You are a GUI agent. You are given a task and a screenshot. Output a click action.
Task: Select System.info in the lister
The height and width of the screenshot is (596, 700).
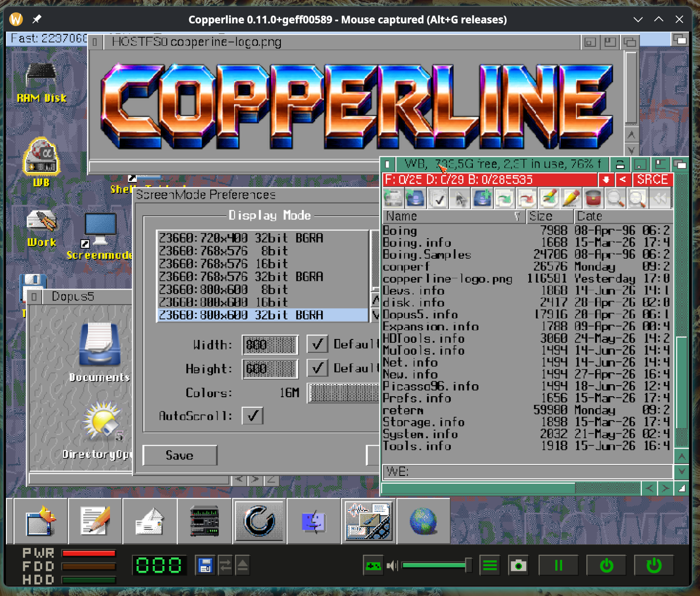click(527, 434)
